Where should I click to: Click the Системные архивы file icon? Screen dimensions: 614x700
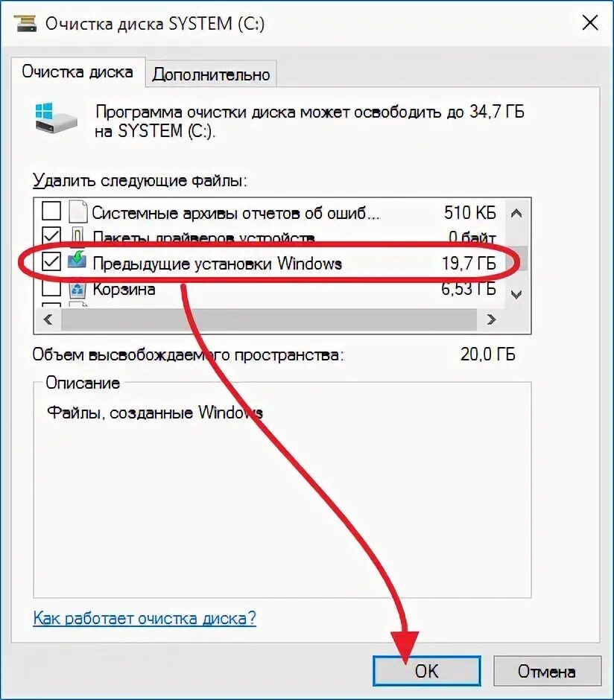(77, 211)
